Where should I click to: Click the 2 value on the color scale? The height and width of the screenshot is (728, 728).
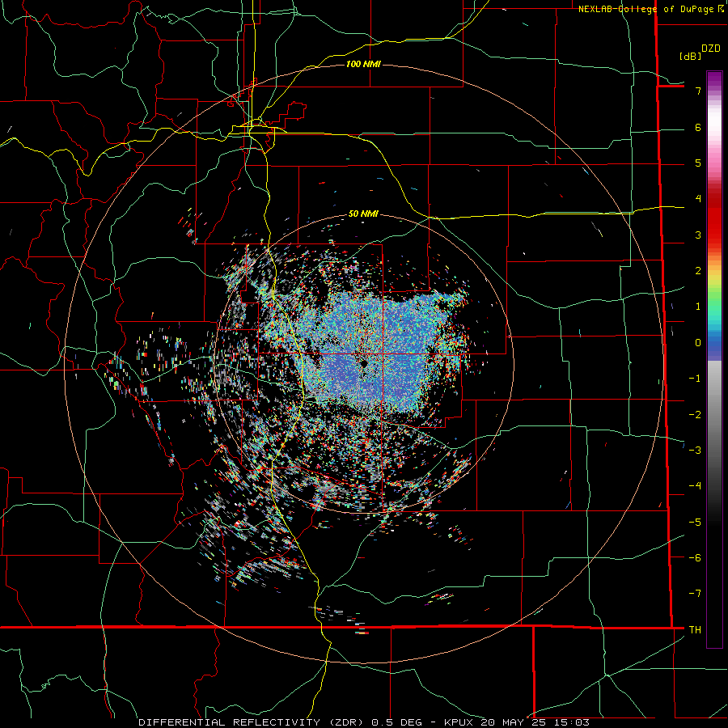(x=698, y=271)
